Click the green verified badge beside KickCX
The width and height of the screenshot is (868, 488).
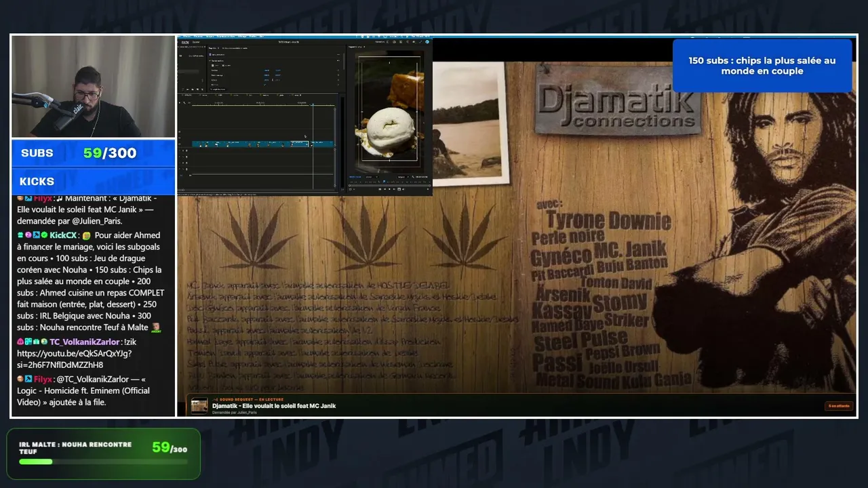click(45, 235)
